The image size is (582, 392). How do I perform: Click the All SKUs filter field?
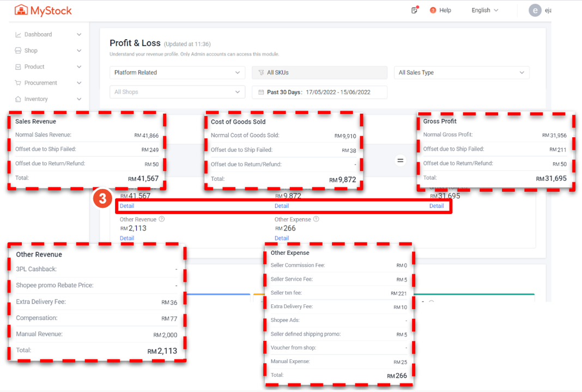tap(319, 72)
